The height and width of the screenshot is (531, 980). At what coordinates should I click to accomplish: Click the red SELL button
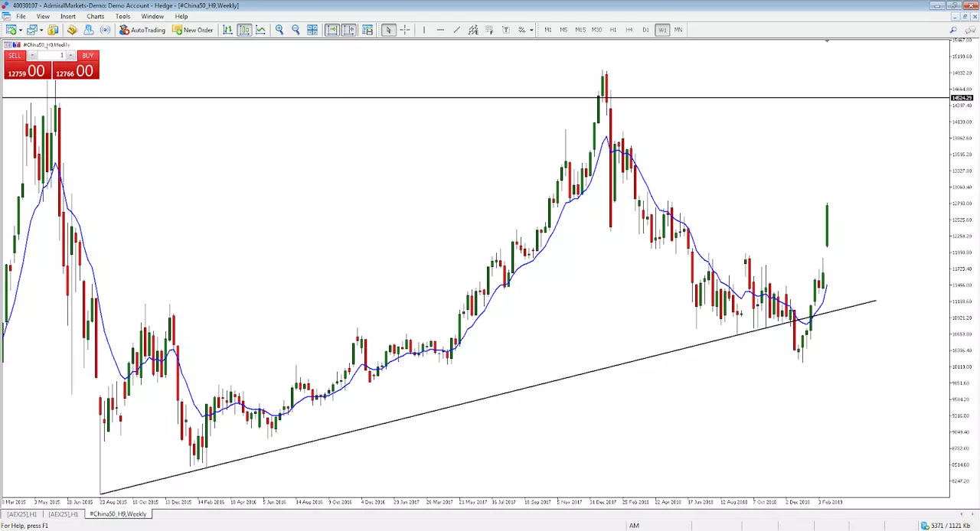(x=15, y=56)
